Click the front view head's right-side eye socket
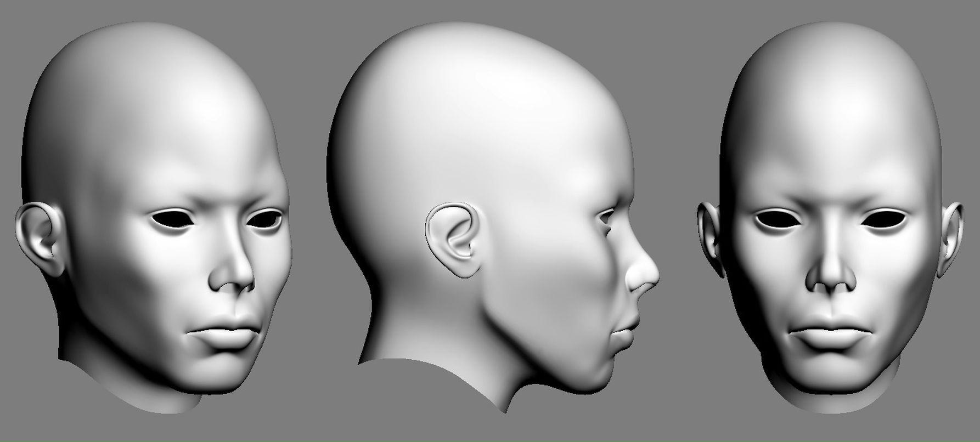Viewport: 980px width, 442px height. tap(884, 220)
